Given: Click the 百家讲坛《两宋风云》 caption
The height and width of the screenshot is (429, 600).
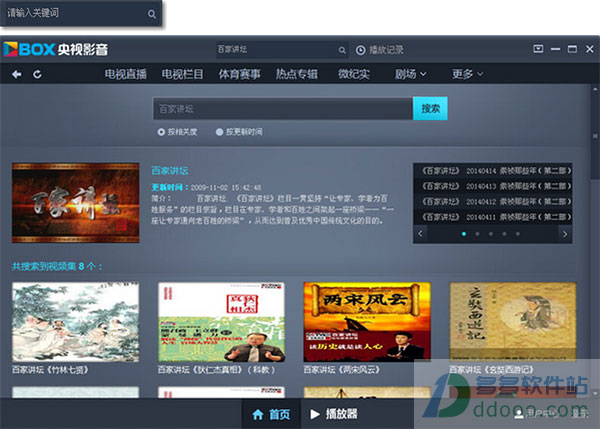Looking at the screenshot, I should (x=342, y=370).
